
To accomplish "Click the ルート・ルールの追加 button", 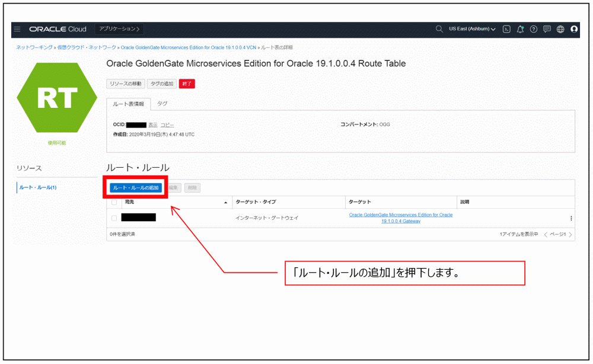I will coord(136,188).
